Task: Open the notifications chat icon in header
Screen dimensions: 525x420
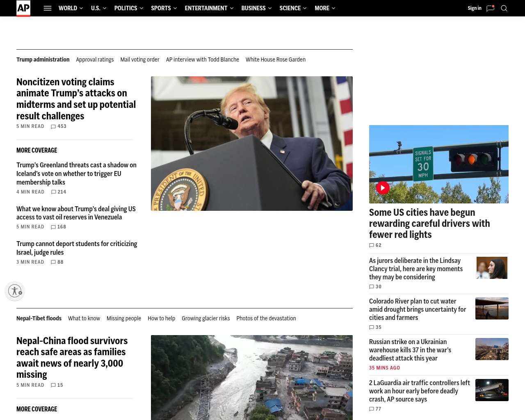Action: tap(490, 8)
